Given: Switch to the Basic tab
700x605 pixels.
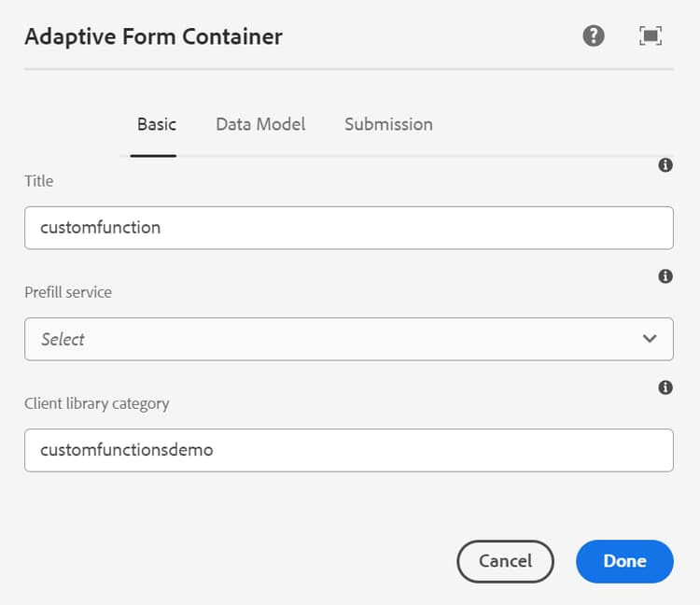Looking at the screenshot, I should tap(156, 124).
